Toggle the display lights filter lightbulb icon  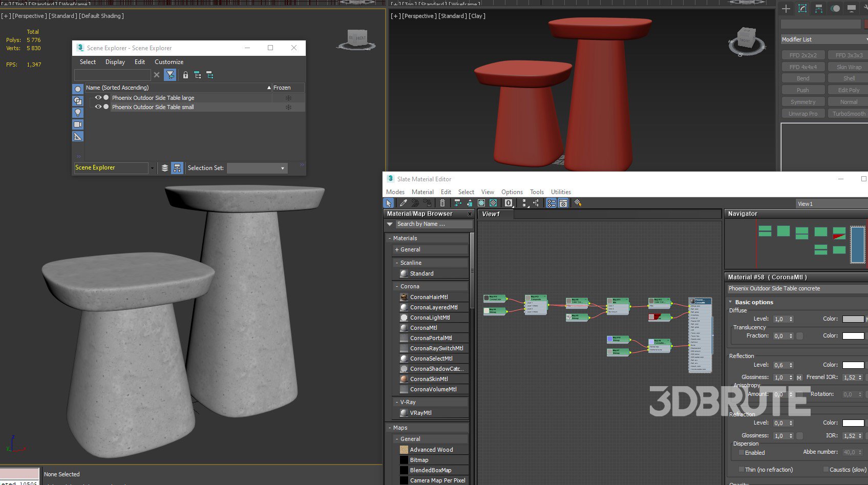tap(78, 113)
